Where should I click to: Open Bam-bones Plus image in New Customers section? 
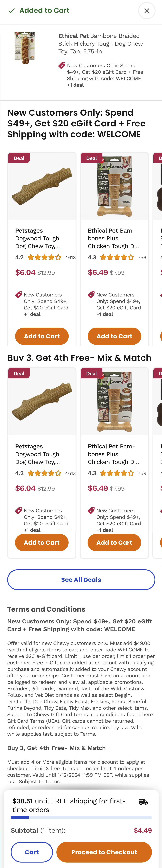114,186
